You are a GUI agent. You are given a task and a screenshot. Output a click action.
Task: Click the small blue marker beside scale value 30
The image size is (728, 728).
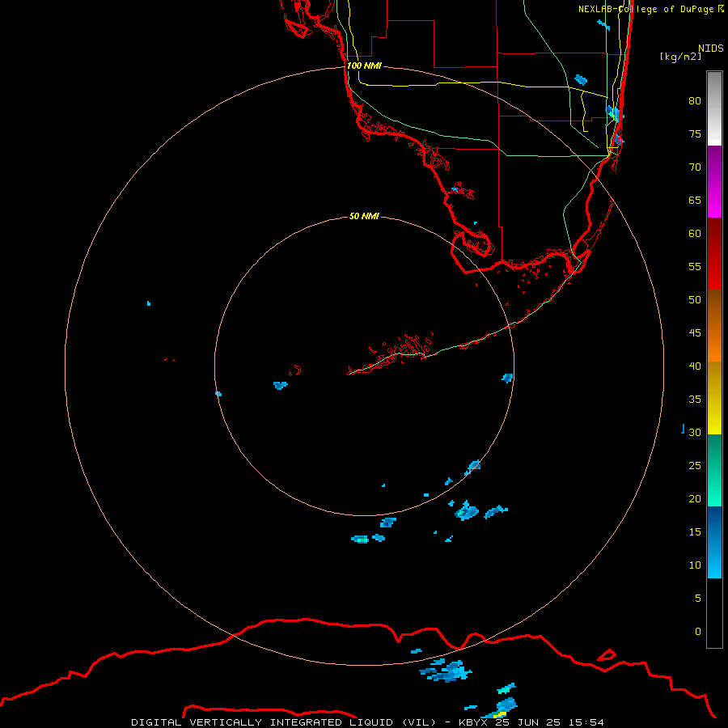[x=683, y=429]
